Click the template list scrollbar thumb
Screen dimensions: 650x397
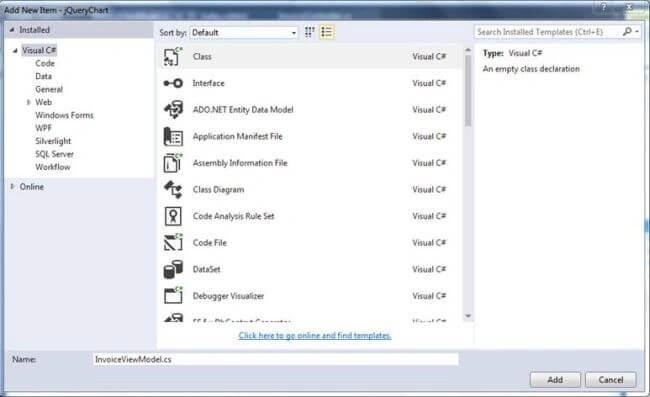click(468, 90)
